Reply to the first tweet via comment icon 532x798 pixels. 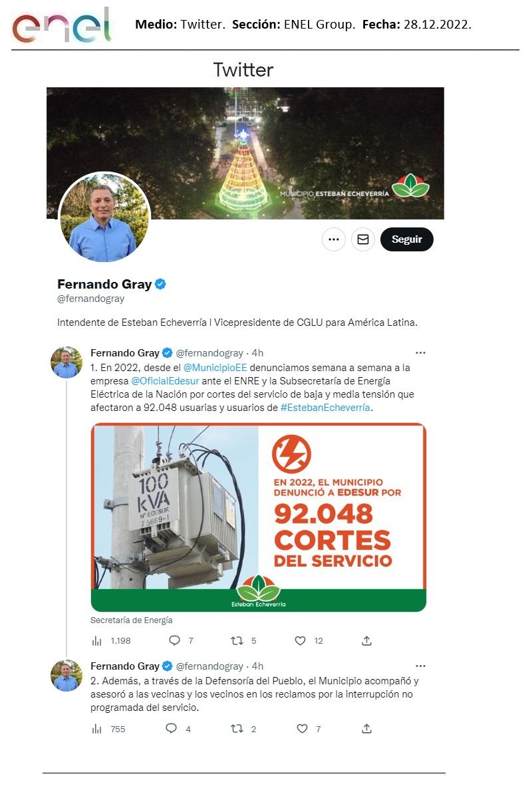point(175,640)
